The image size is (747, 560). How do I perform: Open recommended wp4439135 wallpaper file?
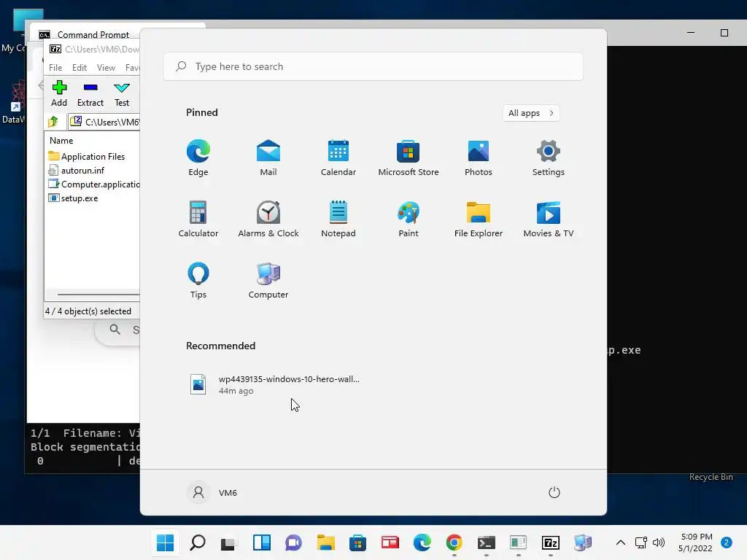[275, 384]
